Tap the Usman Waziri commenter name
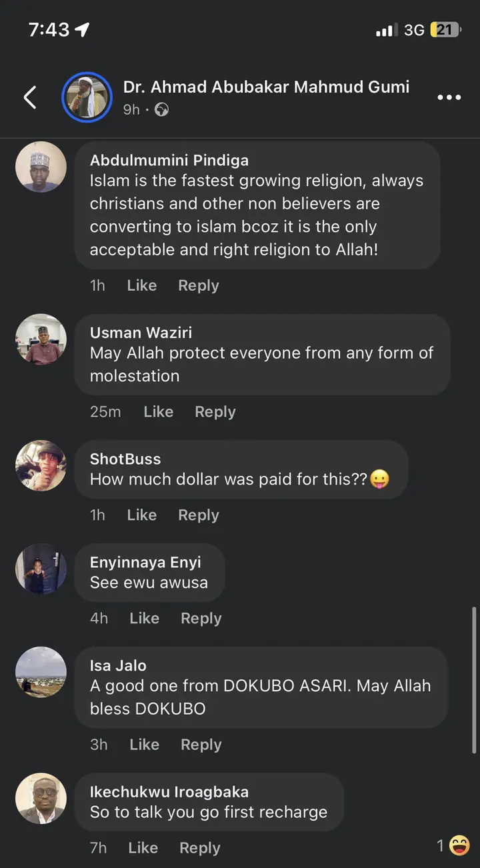 click(141, 332)
